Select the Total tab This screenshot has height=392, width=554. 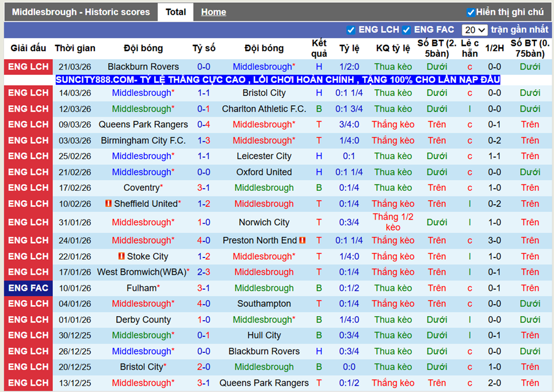(175, 11)
